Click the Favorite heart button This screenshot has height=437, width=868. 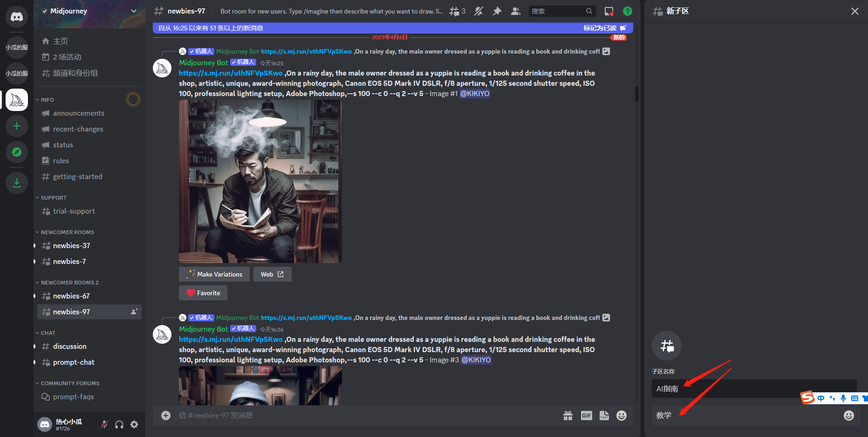(203, 293)
